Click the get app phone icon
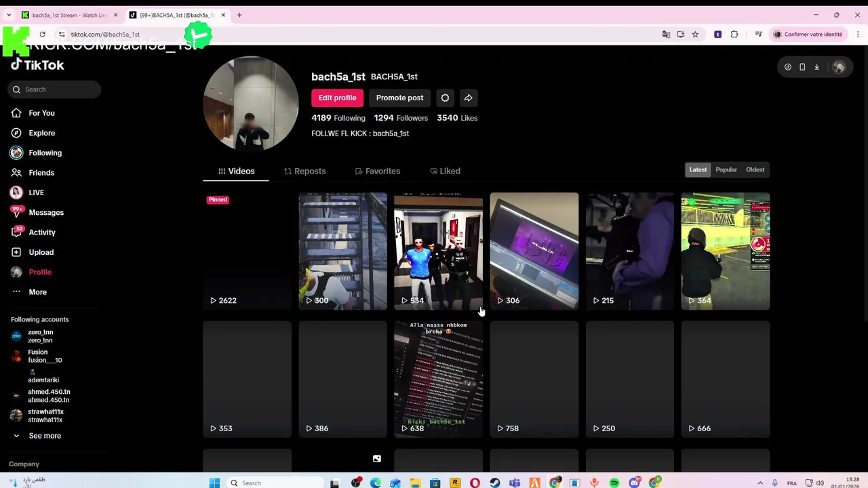This screenshot has height=488, width=868. coord(802,67)
